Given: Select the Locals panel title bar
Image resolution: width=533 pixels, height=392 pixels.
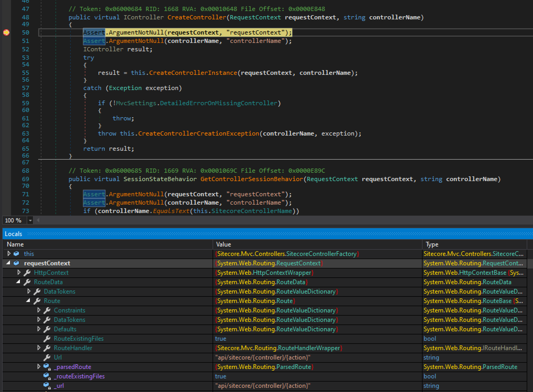Looking at the screenshot, I should pyautogui.click(x=14, y=233).
